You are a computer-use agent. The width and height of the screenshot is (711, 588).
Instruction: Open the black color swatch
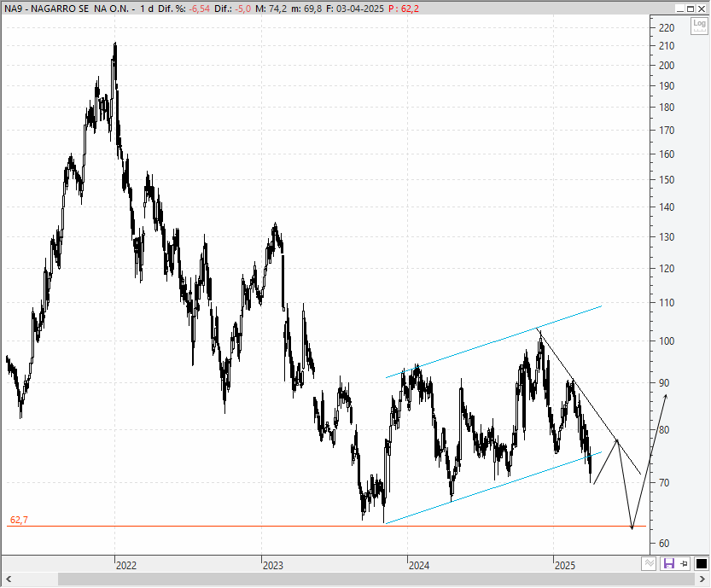click(701, 563)
